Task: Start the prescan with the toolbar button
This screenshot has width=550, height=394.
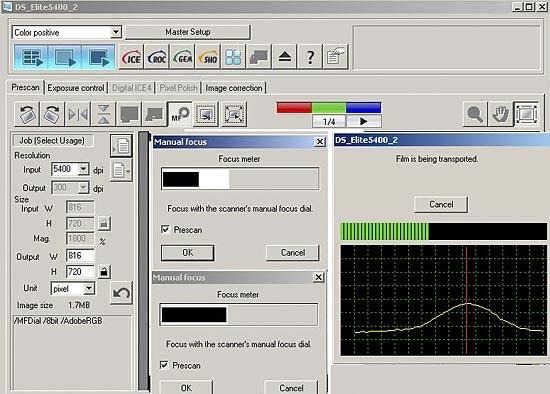Action: (65, 57)
